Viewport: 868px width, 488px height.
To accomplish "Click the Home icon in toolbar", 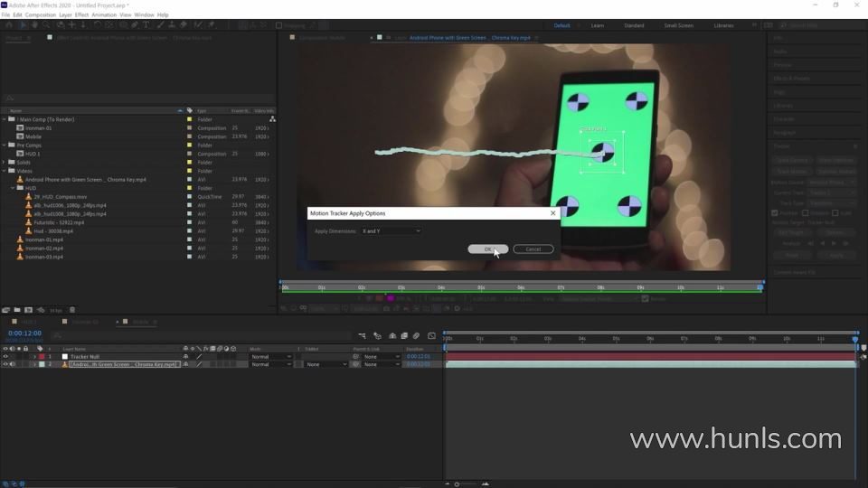I will pyautogui.click(x=11, y=25).
